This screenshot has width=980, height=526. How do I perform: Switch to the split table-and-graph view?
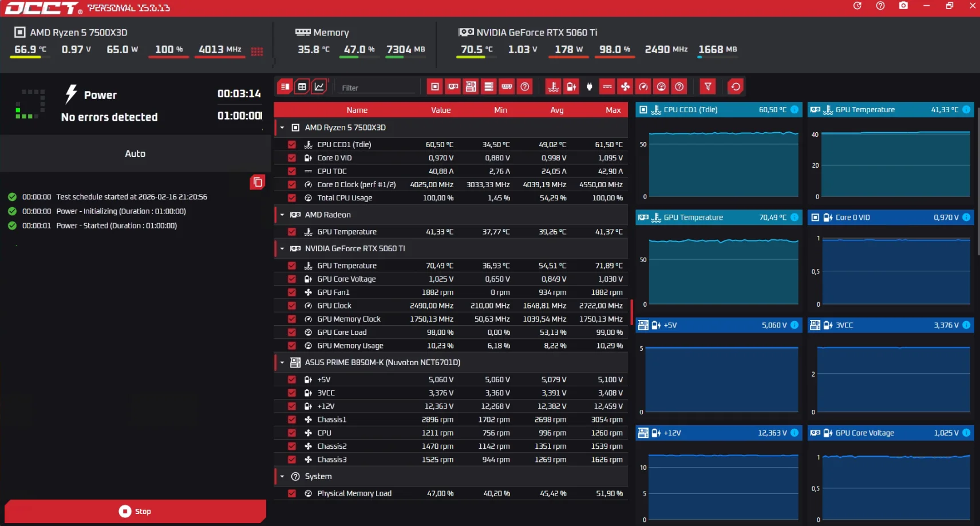[x=284, y=86]
